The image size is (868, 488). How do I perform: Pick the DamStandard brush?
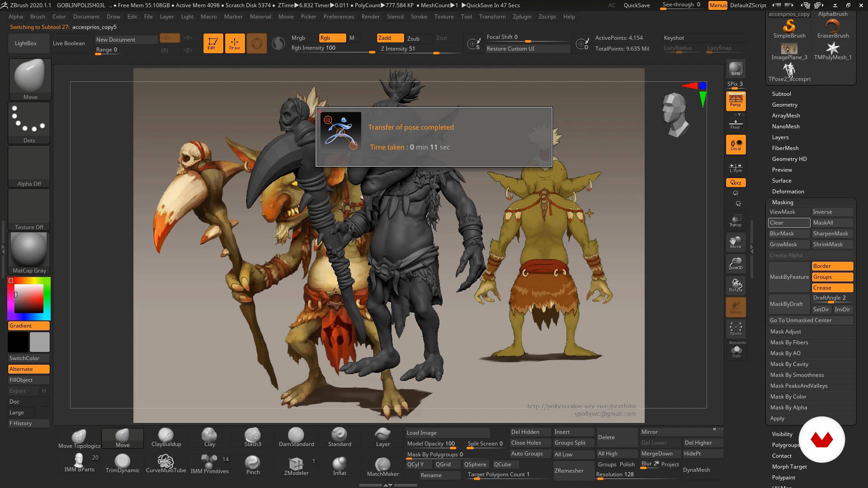[x=296, y=437]
